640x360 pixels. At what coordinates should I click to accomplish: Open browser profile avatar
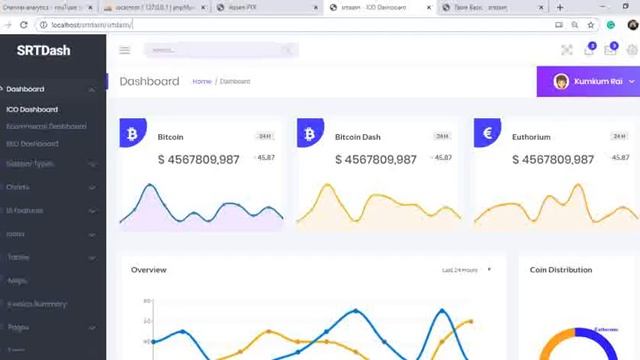[x=633, y=25]
